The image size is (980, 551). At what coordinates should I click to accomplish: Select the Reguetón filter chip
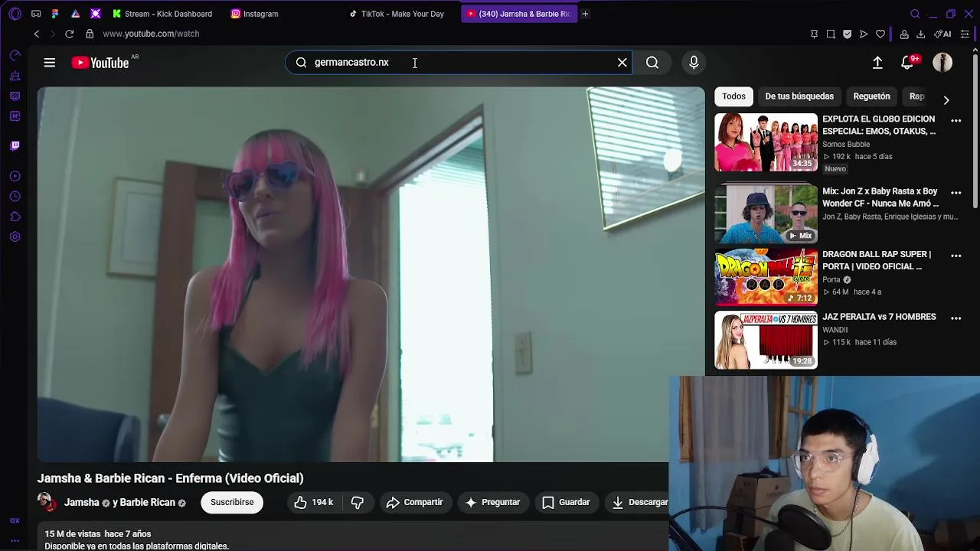[x=871, y=96]
